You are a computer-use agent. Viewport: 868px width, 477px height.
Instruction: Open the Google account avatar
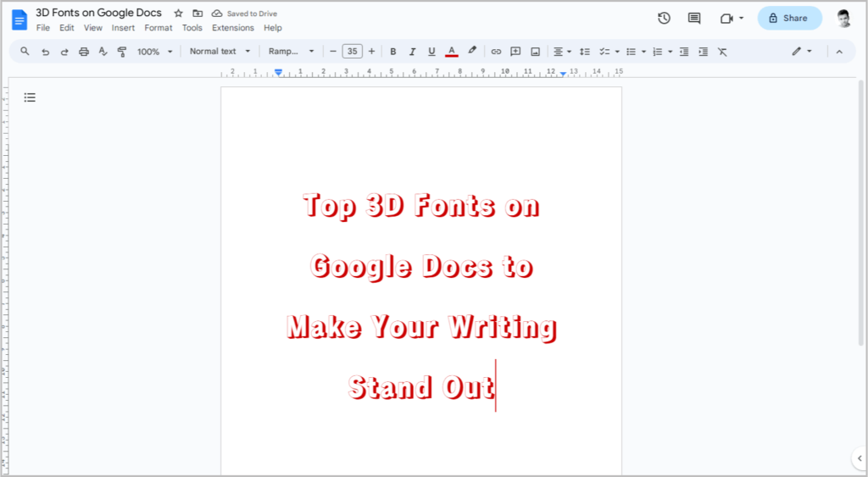click(x=843, y=19)
